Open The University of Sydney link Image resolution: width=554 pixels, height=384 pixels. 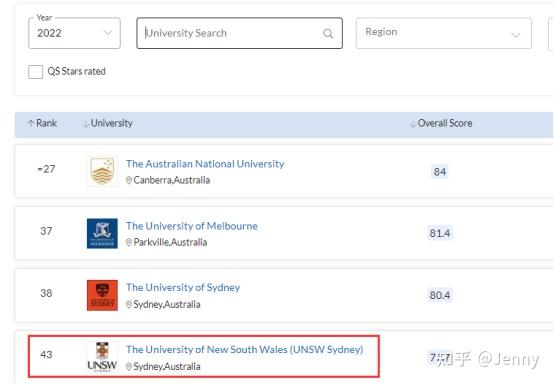(x=183, y=288)
